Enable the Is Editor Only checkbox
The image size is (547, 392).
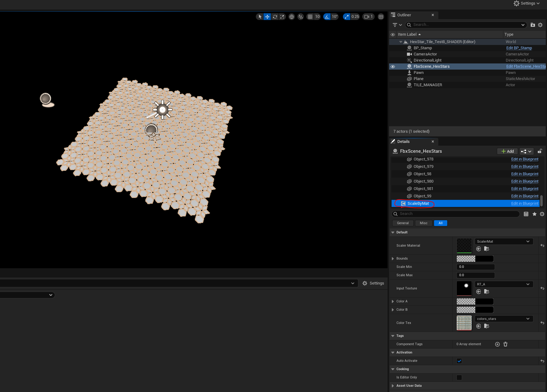pos(459,378)
